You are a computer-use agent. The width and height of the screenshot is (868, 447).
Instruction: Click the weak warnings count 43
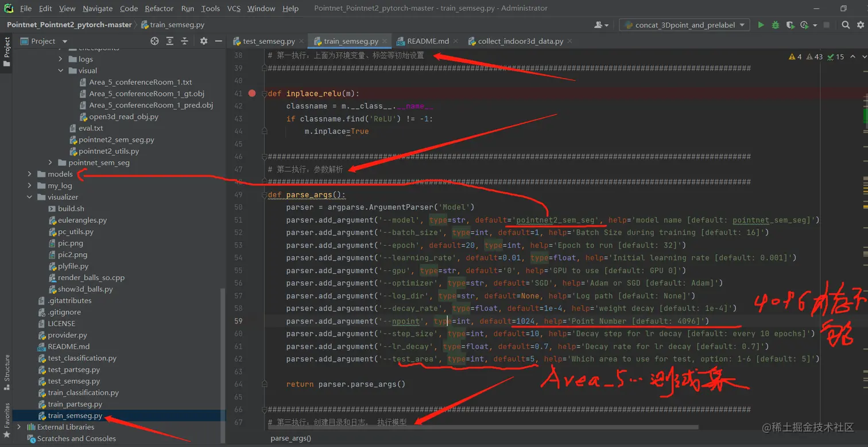(815, 57)
